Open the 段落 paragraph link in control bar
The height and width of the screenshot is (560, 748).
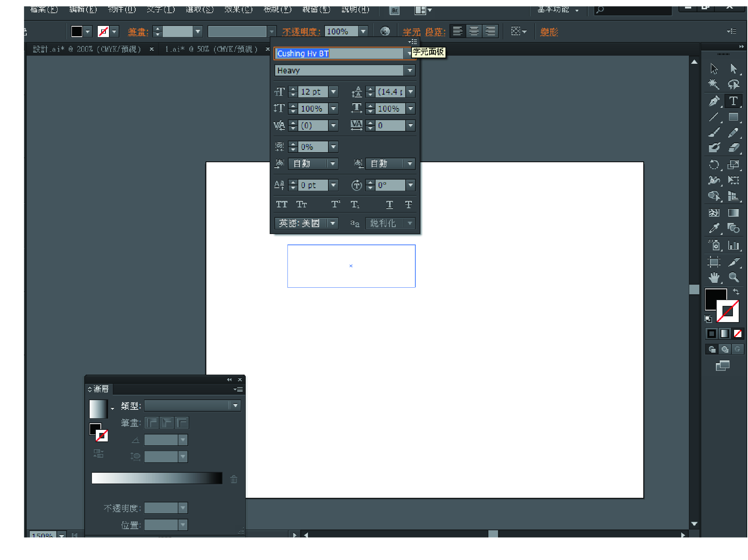tap(435, 32)
